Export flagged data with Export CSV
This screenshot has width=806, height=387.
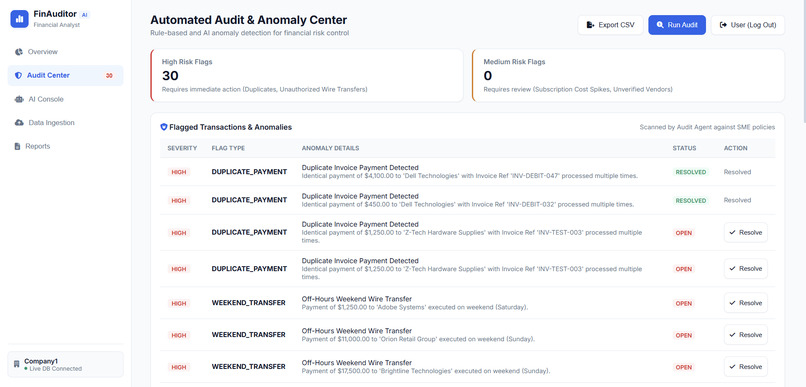pos(610,25)
